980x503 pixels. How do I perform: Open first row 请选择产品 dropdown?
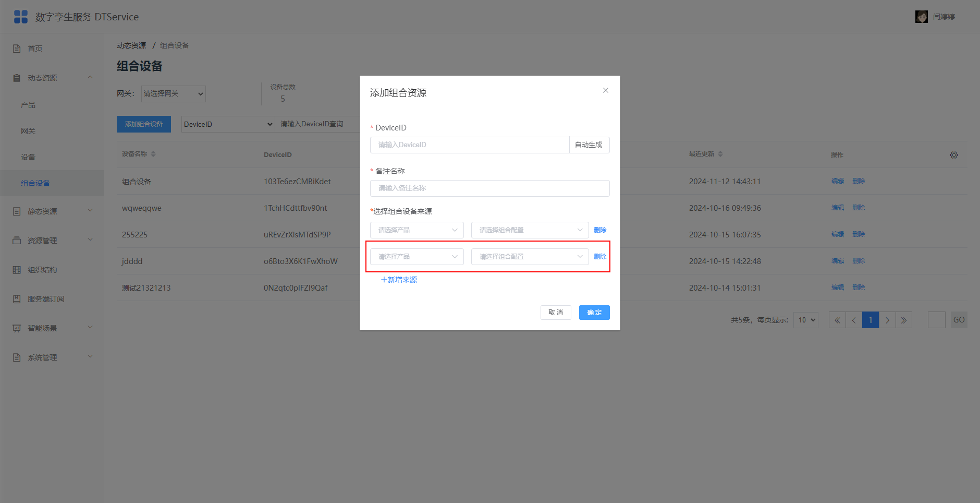(x=417, y=230)
